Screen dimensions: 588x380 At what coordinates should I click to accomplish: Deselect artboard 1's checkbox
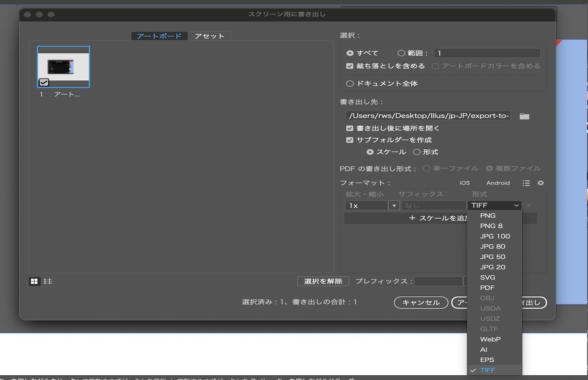(43, 82)
